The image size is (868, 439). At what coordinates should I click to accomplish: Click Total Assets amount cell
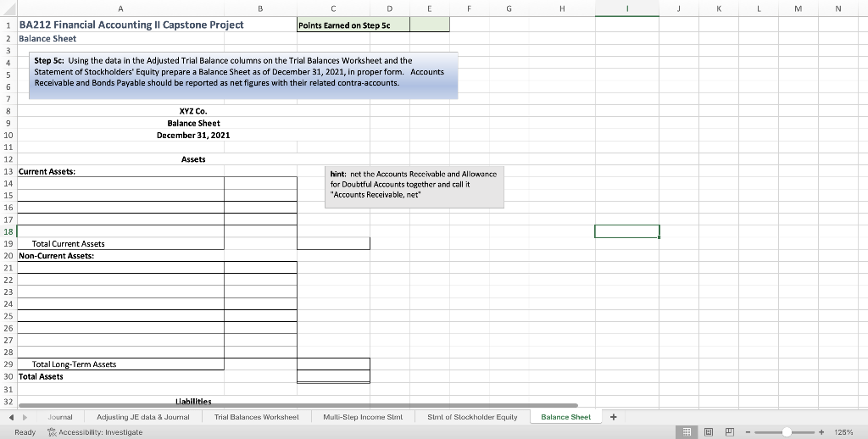tap(333, 376)
